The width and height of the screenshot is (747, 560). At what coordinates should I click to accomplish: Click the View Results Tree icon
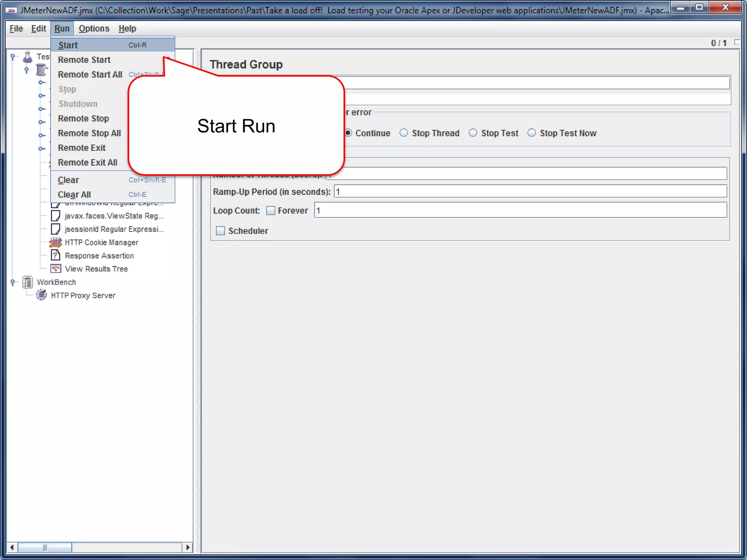(x=55, y=269)
